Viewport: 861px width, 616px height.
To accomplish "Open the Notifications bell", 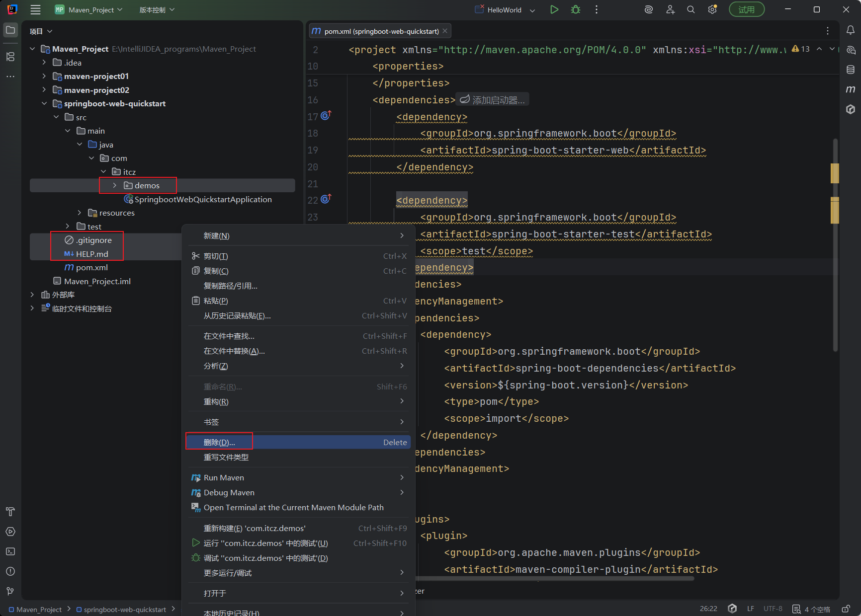I will click(851, 30).
